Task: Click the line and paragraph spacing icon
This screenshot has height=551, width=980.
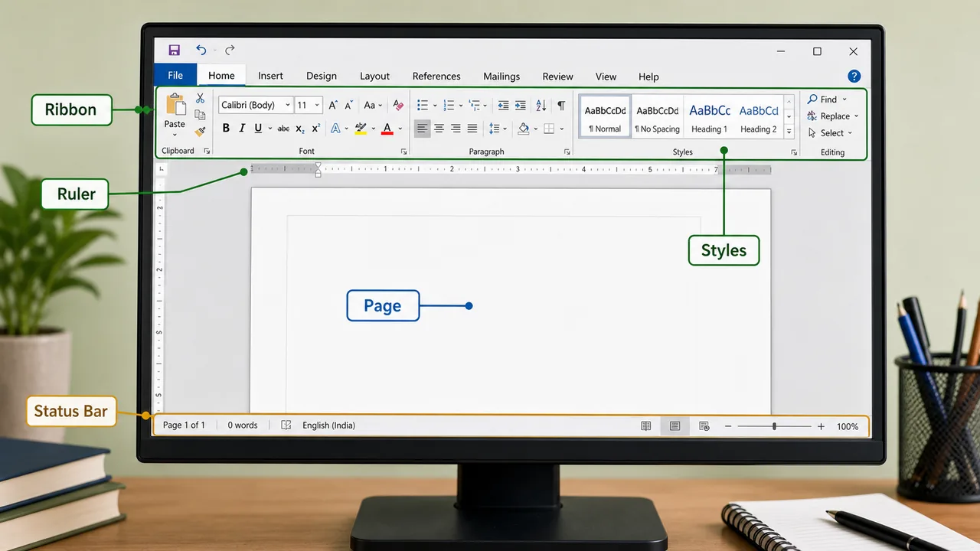Action: (x=495, y=129)
